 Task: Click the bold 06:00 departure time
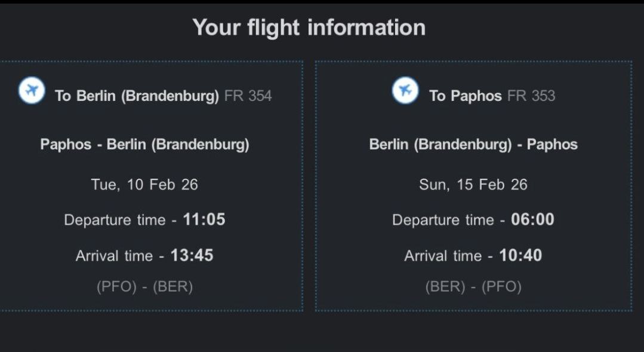coord(532,219)
